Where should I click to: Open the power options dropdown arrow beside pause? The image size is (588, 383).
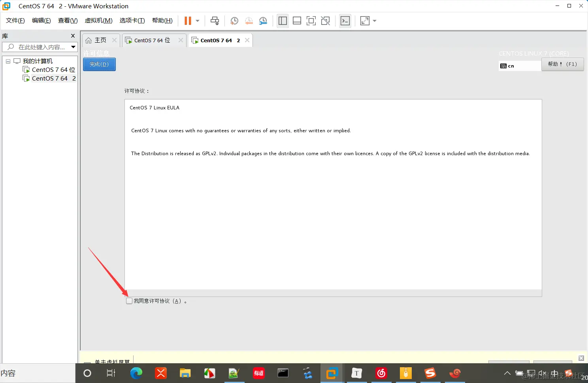click(198, 21)
